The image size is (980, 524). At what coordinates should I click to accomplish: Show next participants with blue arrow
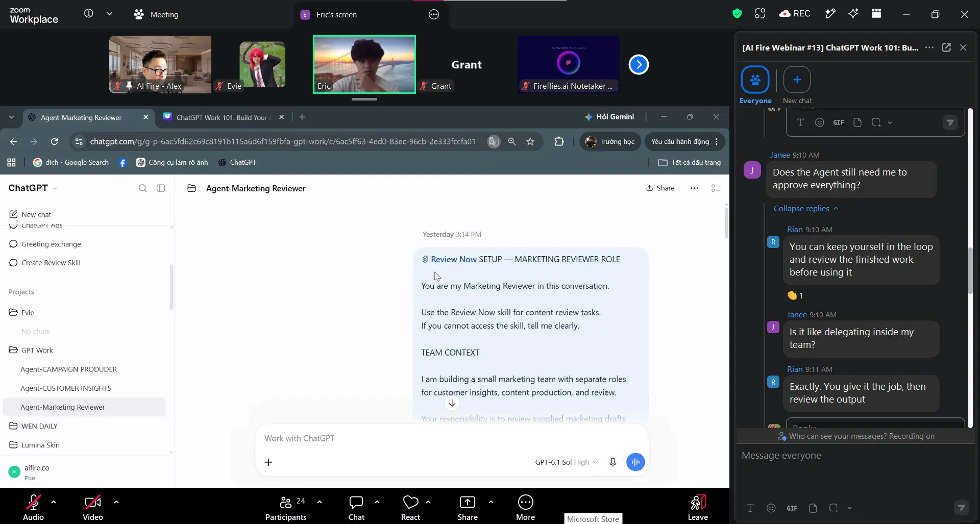(639, 64)
